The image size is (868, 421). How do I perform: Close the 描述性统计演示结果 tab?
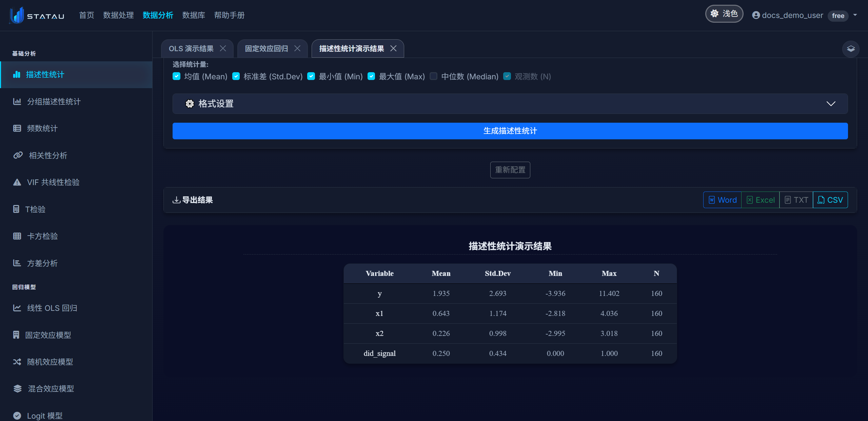(x=393, y=48)
